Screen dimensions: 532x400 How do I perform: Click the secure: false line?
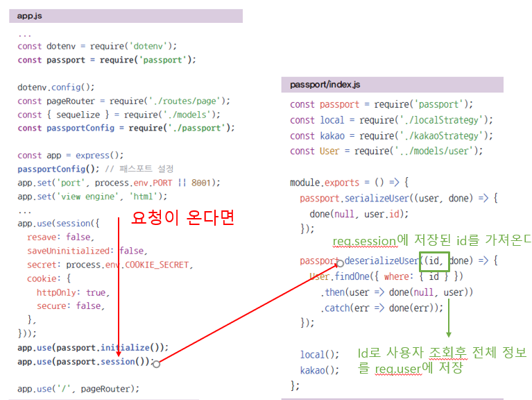point(71,306)
